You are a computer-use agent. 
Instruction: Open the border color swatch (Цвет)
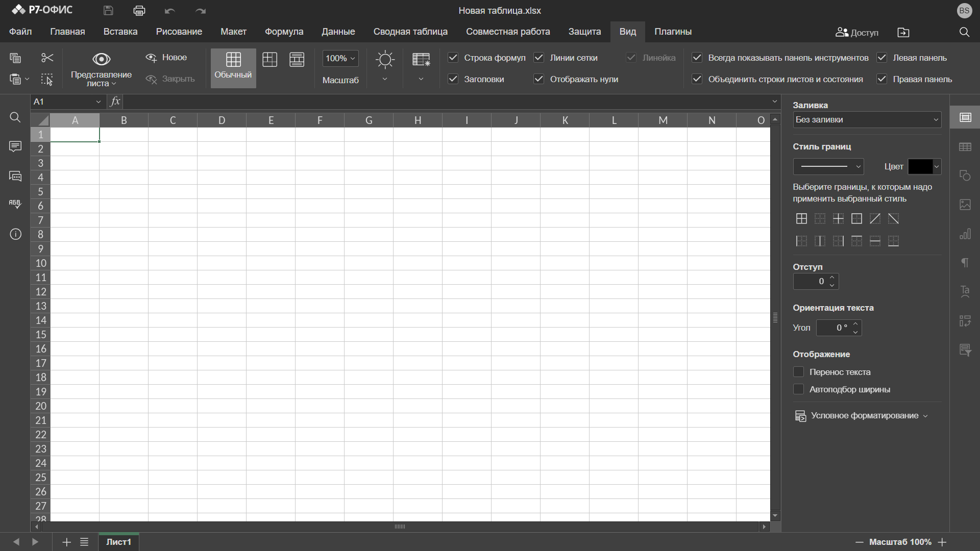pos(924,166)
